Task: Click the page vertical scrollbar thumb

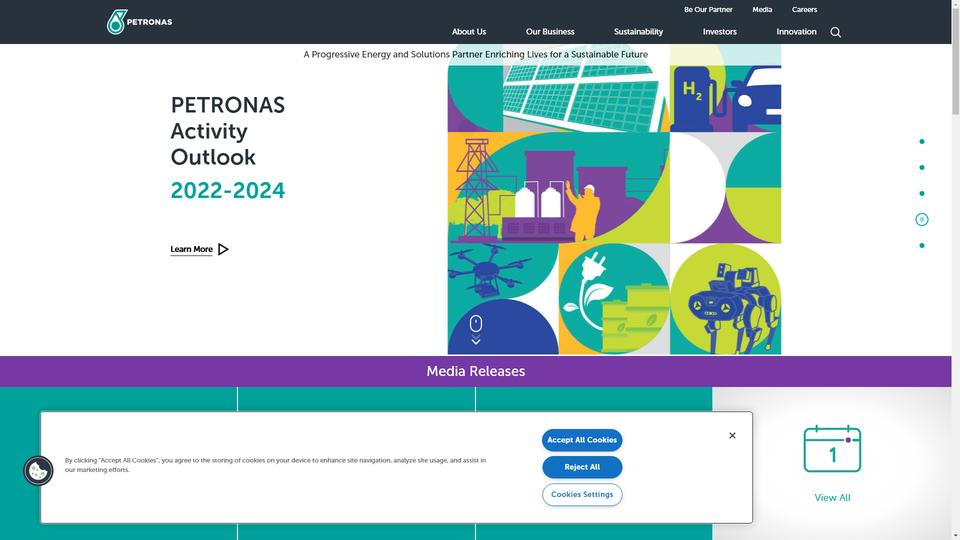Action: point(955,59)
